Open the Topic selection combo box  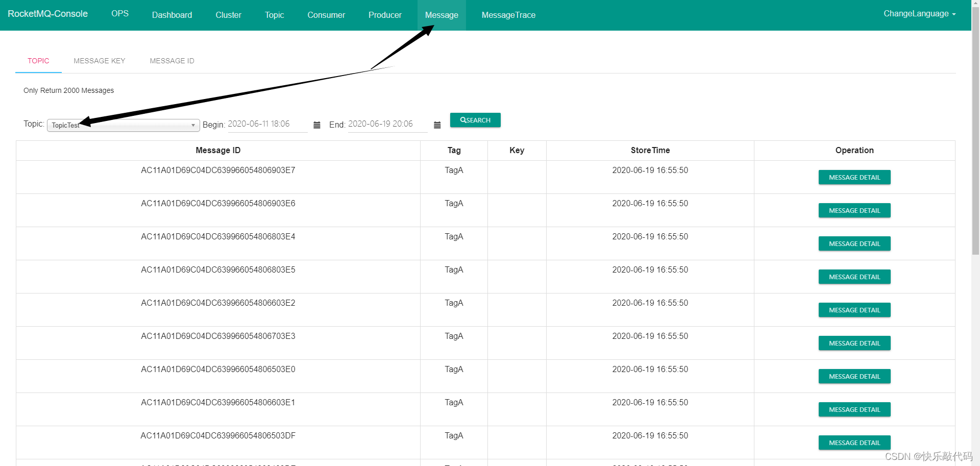[x=122, y=125]
